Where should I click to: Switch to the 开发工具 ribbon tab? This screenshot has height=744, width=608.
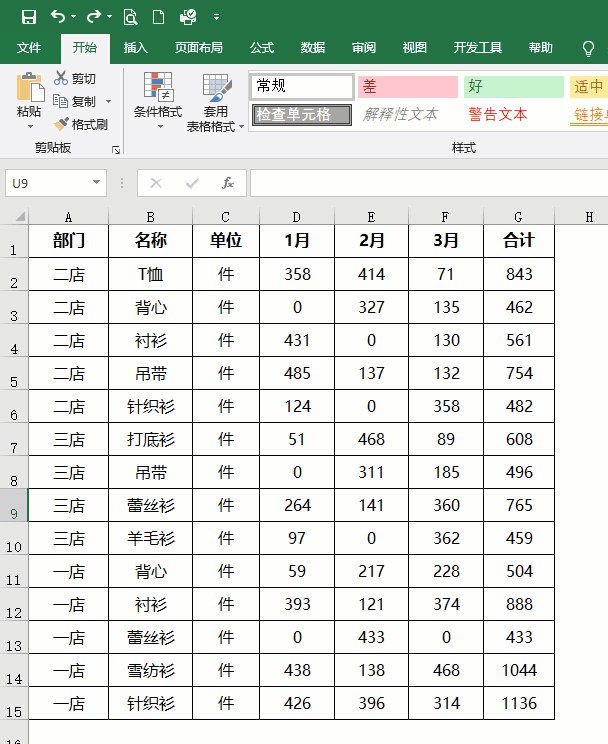point(477,47)
